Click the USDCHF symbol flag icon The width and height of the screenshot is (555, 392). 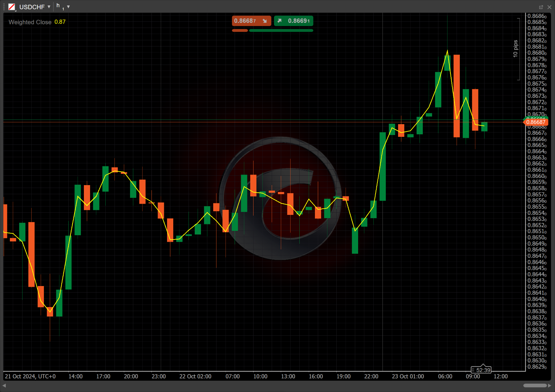(12, 7)
